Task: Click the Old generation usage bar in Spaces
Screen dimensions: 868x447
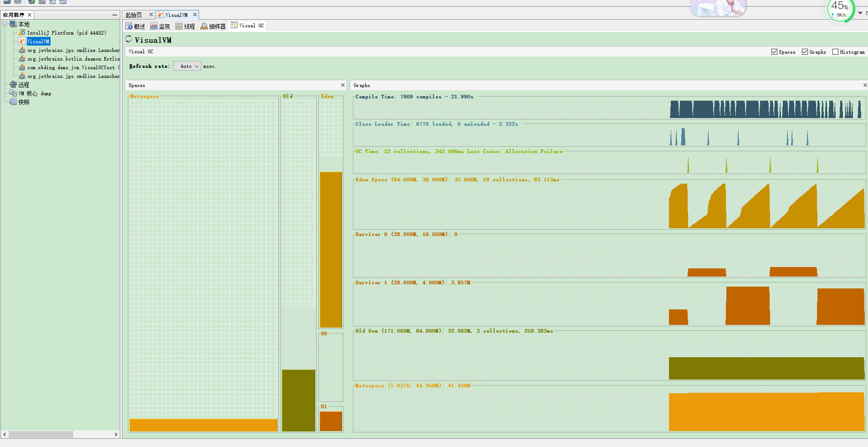Action: (298, 401)
